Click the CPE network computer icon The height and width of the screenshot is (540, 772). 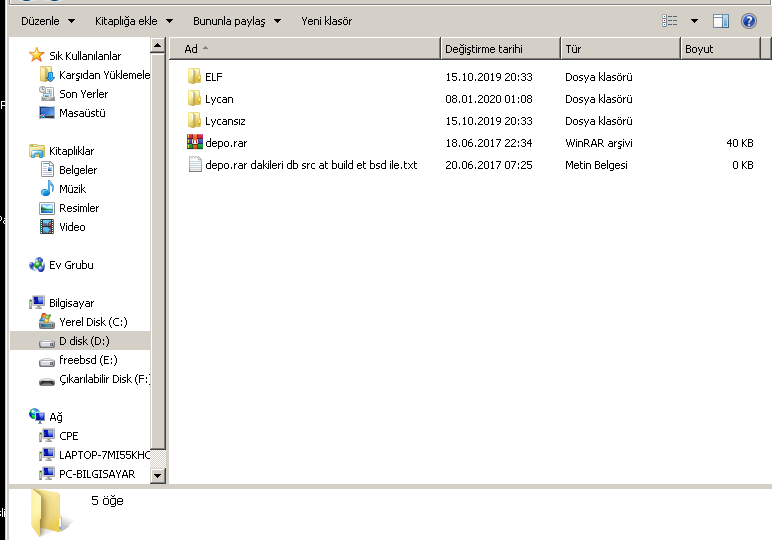[x=47, y=436]
